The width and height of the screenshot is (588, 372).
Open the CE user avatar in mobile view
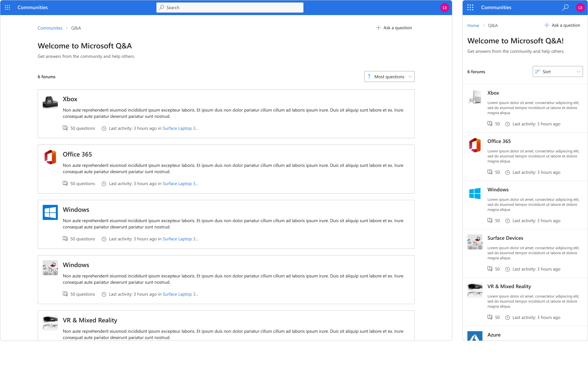580,8
